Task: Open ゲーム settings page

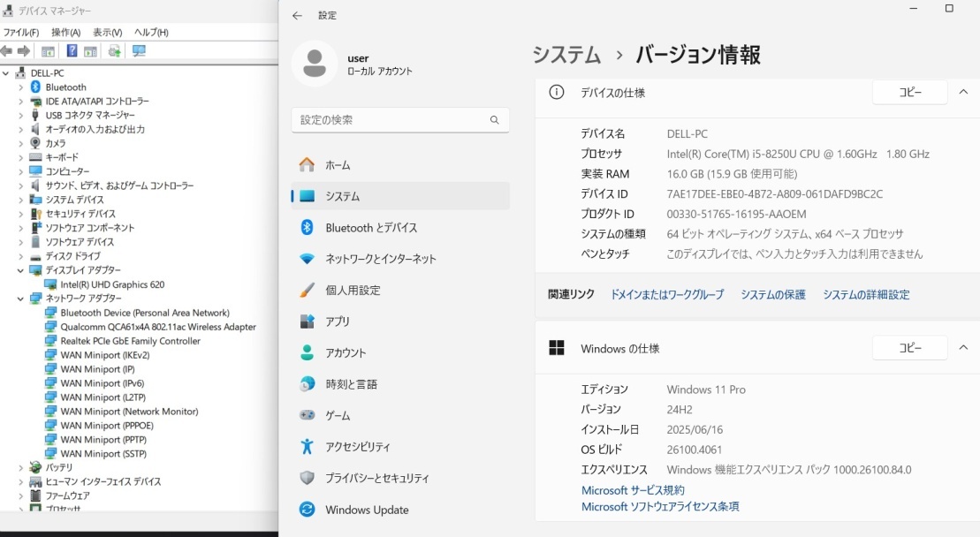Action: click(x=400, y=415)
